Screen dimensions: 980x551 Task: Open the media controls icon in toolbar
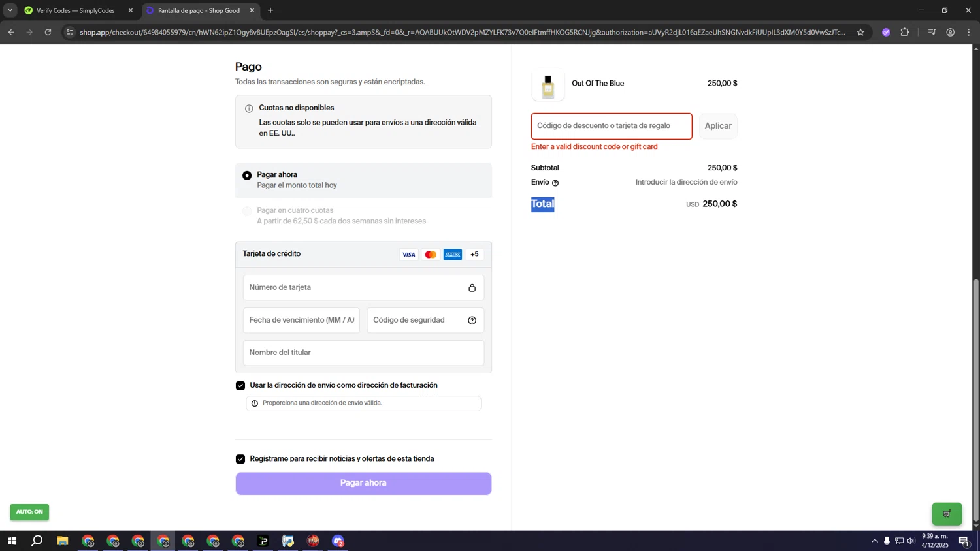click(x=932, y=32)
